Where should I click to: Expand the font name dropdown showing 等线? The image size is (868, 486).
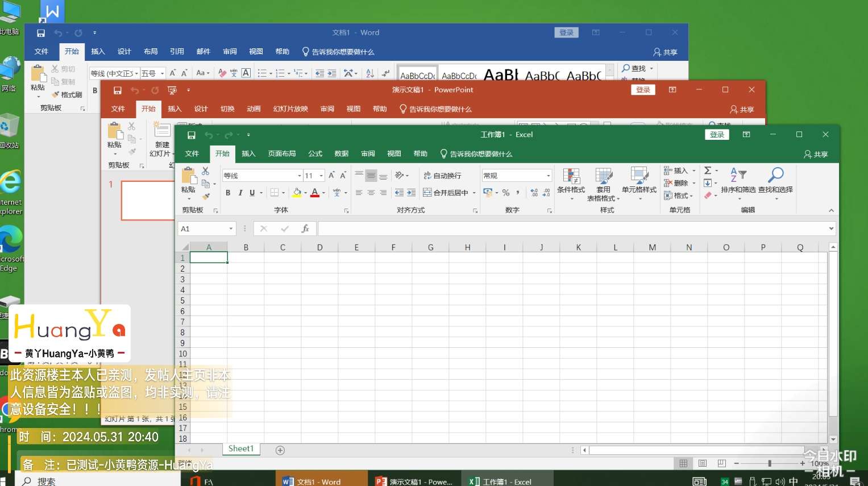(299, 176)
